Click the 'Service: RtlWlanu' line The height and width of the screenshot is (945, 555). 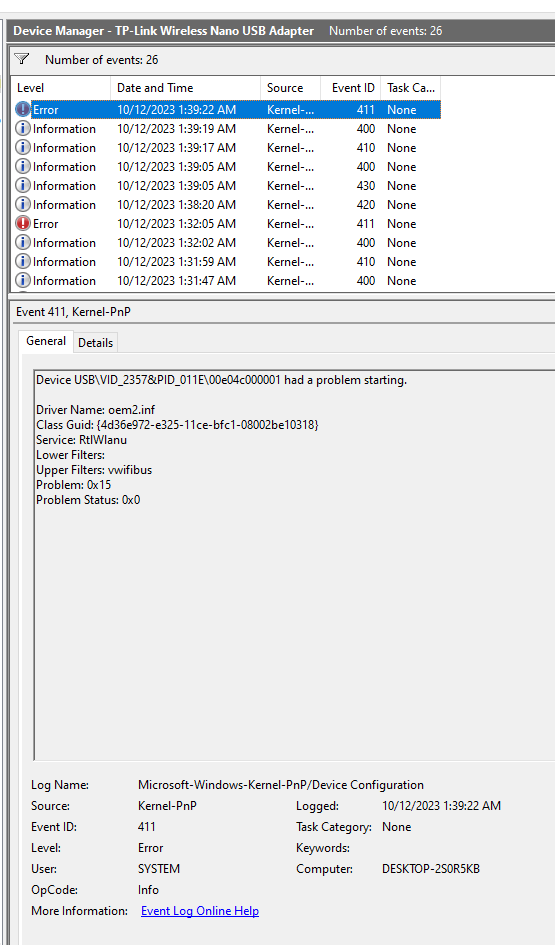click(81, 440)
